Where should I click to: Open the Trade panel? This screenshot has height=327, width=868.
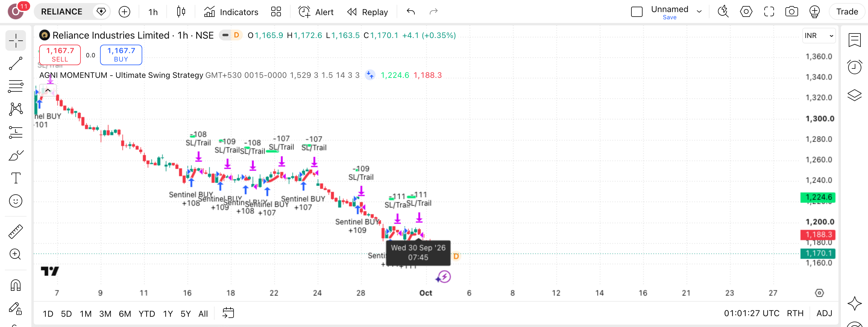(847, 12)
